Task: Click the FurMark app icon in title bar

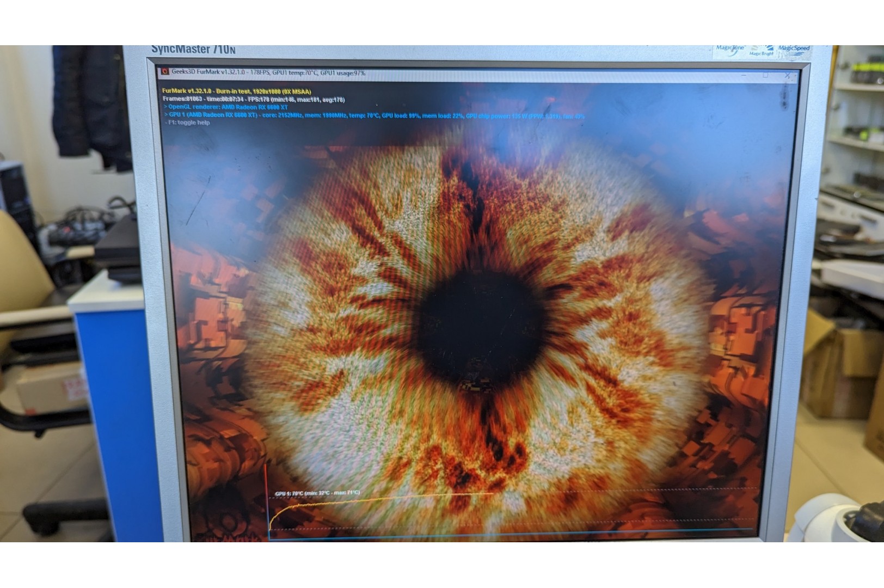Action: click(x=165, y=72)
